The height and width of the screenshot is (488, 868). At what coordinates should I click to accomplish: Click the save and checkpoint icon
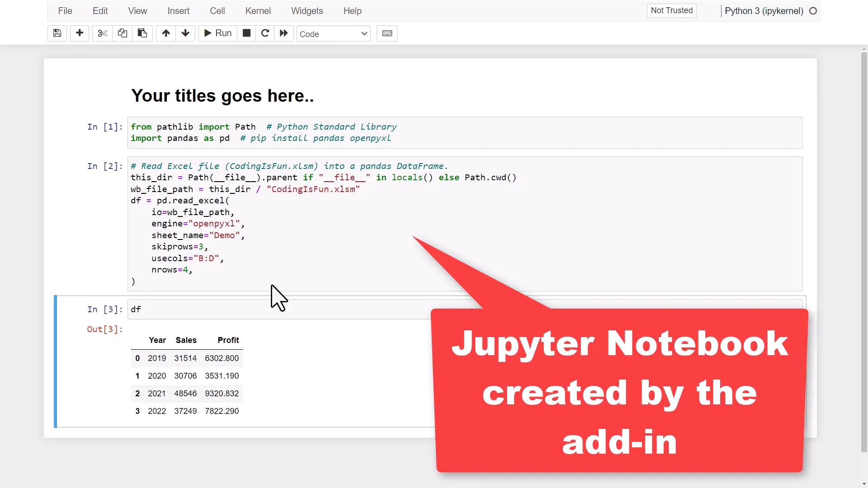coord(57,33)
